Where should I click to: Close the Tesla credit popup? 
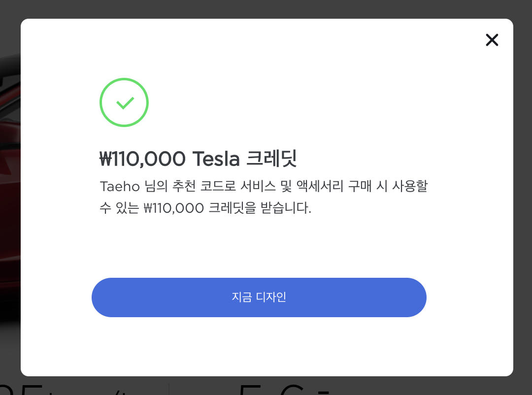point(492,40)
